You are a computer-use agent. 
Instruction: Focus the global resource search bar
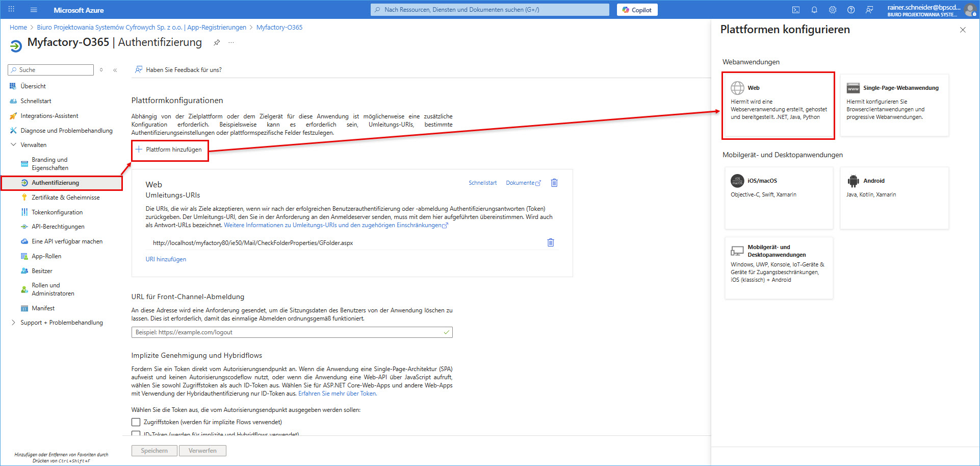(489, 10)
